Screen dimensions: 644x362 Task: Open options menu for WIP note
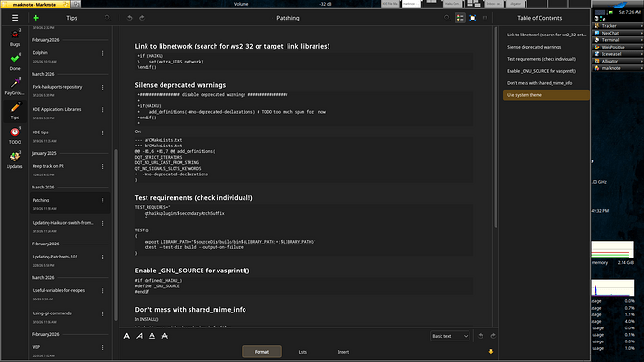(x=103, y=348)
